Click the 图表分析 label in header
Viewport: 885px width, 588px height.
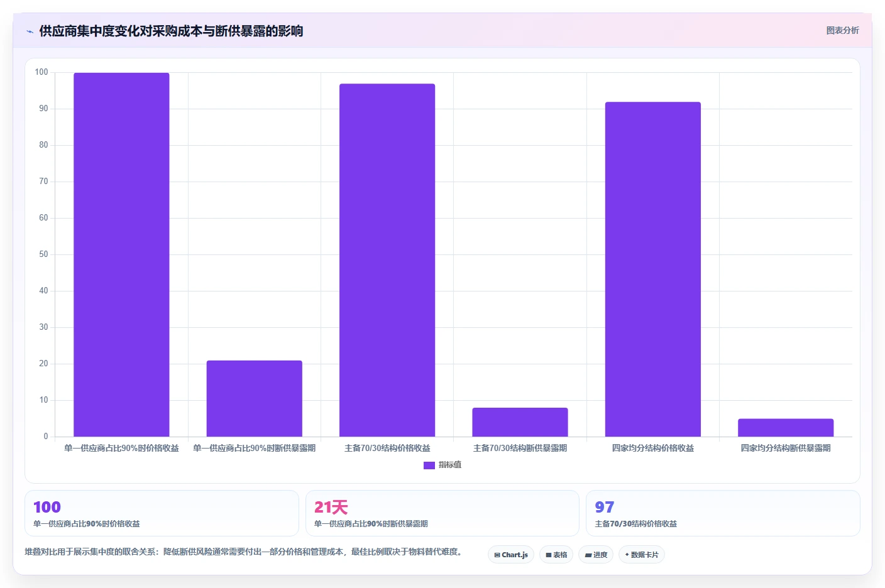coord(842,30)
